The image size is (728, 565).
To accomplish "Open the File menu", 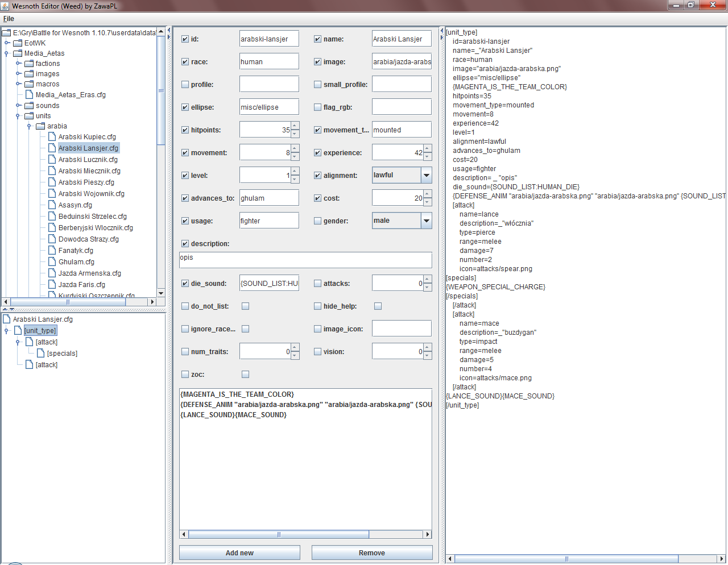I will (x=9, y=19).
